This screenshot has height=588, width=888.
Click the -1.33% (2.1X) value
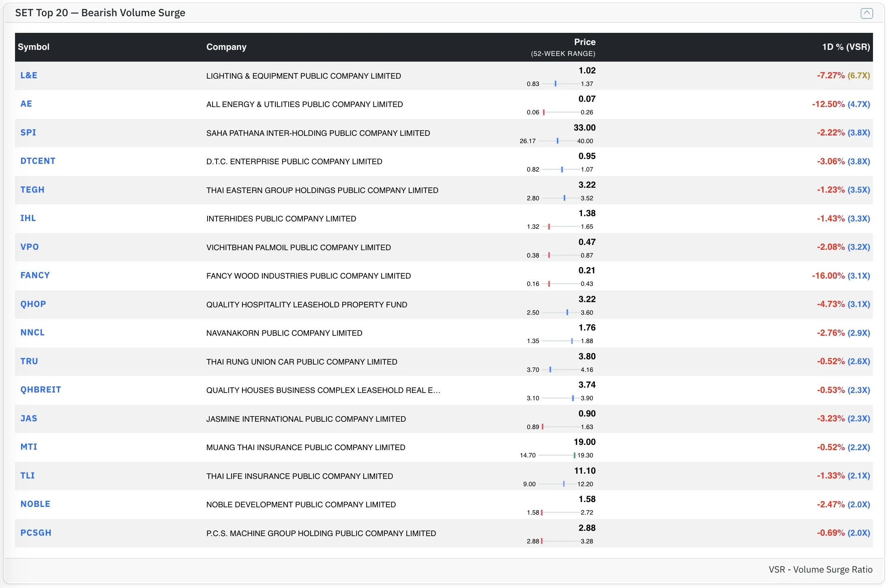click(843, 476)
